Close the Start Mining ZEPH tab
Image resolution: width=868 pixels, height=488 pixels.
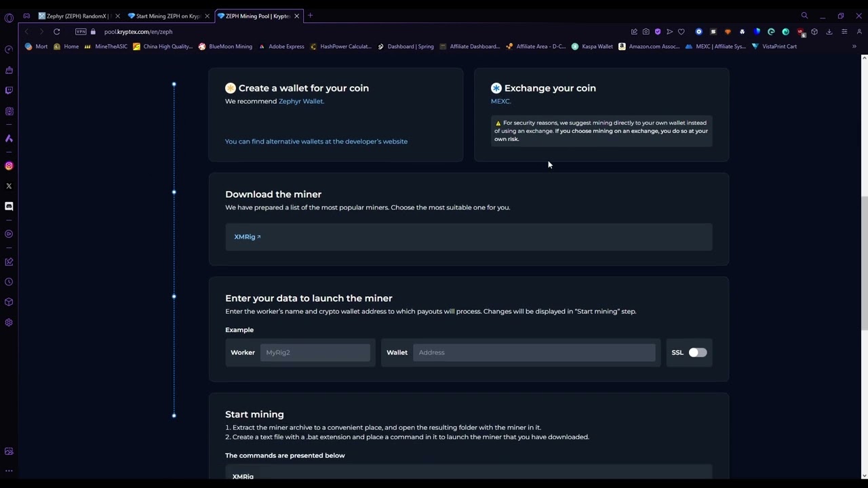207,16
